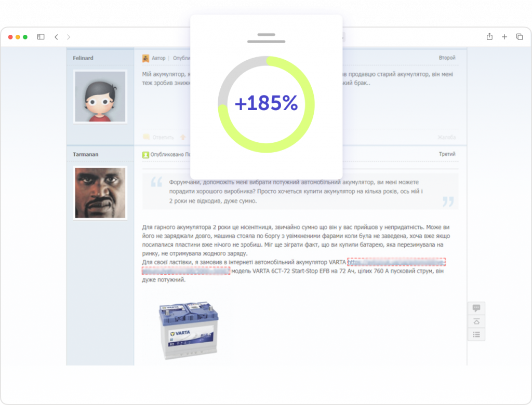This screenshot has height=405, width=532.
Task: Toggle the browser sidebar icon
Action: coord(41,37)
